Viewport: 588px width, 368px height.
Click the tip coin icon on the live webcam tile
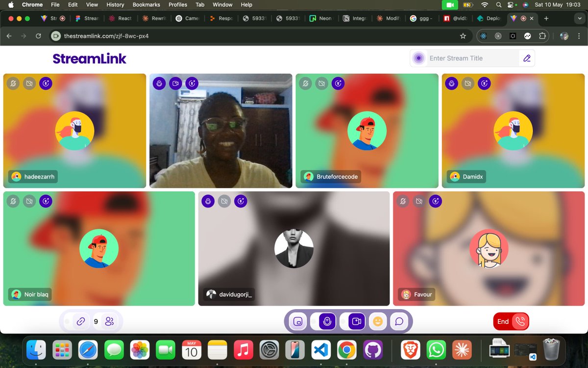coord(192,83)
